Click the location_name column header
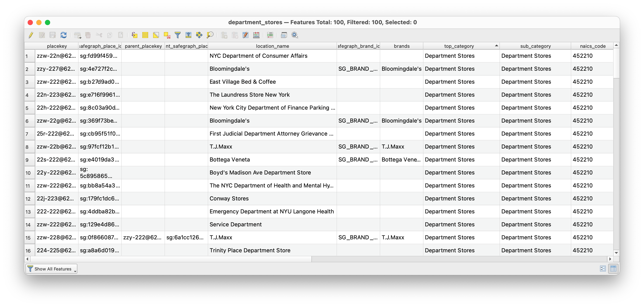Viewport: 644px width, 307px height. [272, 46]
